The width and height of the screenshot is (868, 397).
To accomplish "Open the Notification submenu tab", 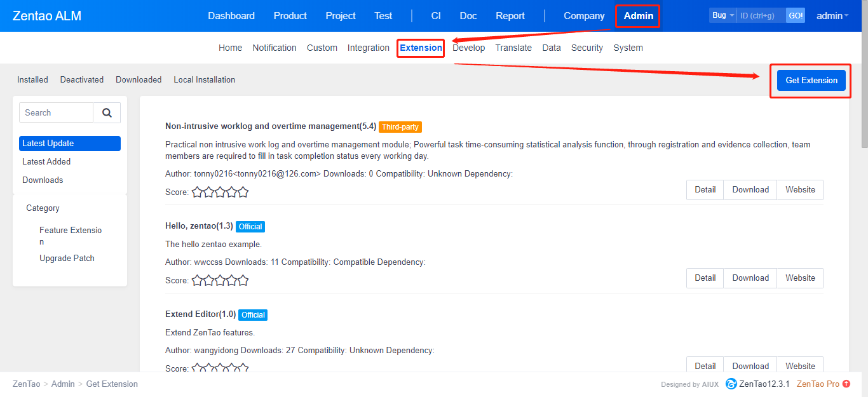I will (275, 48).
